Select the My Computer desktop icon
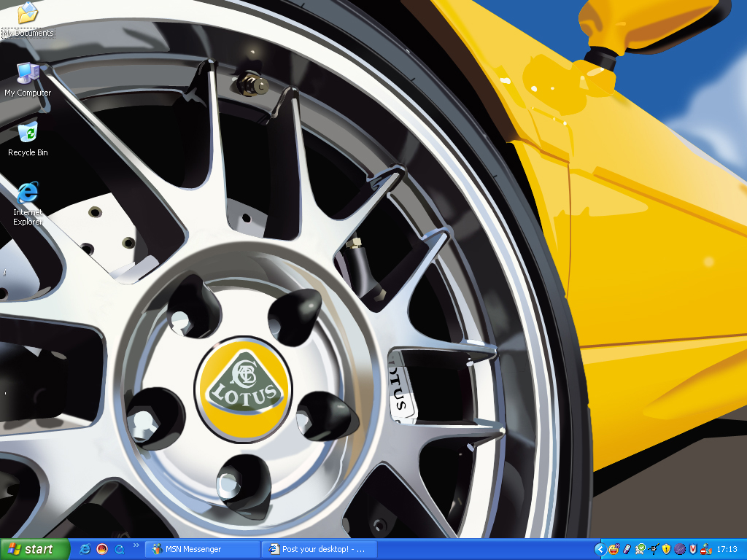This screenshot has width=747, height=560. pos(28,79)
